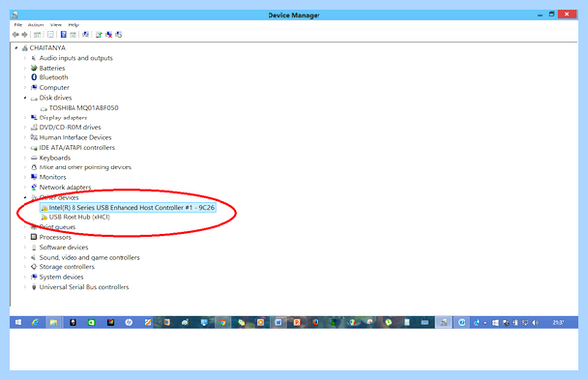The height and width of the screenshot is (380, 588).
Task: Collapse the Other devices arrow
Action: pos(25,198)
